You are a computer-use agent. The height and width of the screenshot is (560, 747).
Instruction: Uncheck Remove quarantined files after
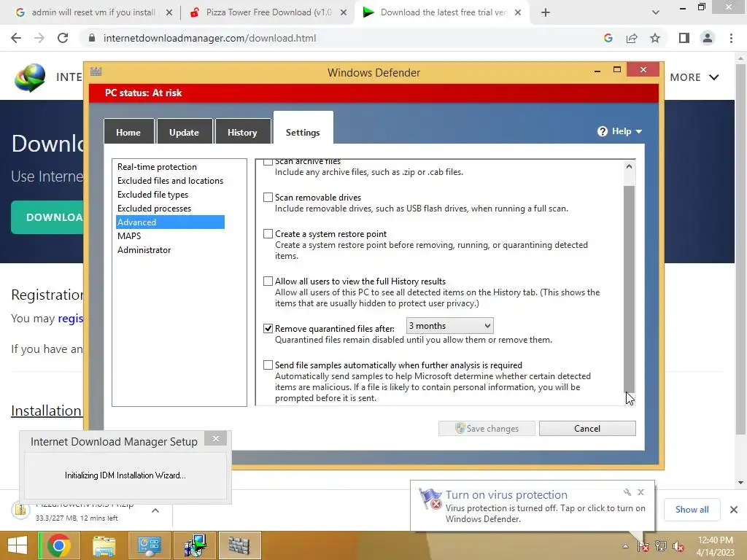[x=268, y=329]
